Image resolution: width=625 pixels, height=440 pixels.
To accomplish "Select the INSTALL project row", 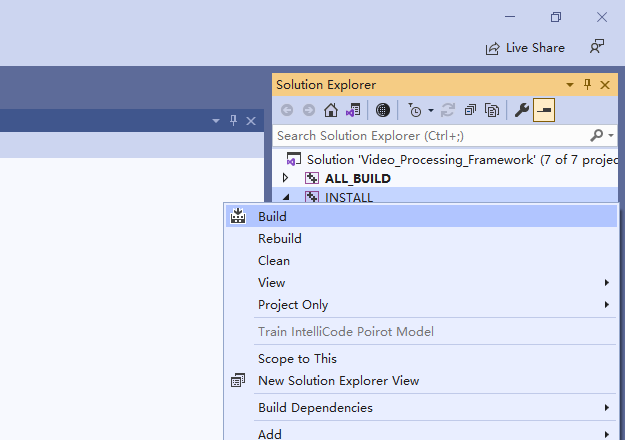I will coord(445,196).
